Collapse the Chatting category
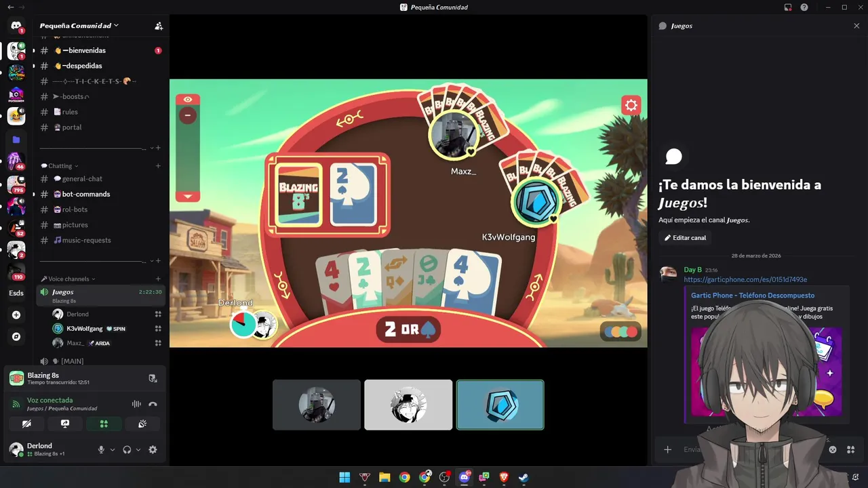This screenshot has width=868, height=488. click(x=60, y=165)
